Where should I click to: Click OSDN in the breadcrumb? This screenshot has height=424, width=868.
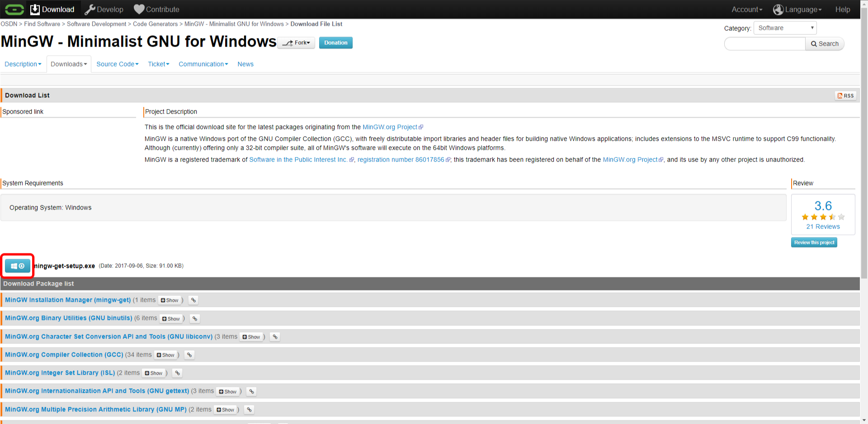tap(9, 24)
